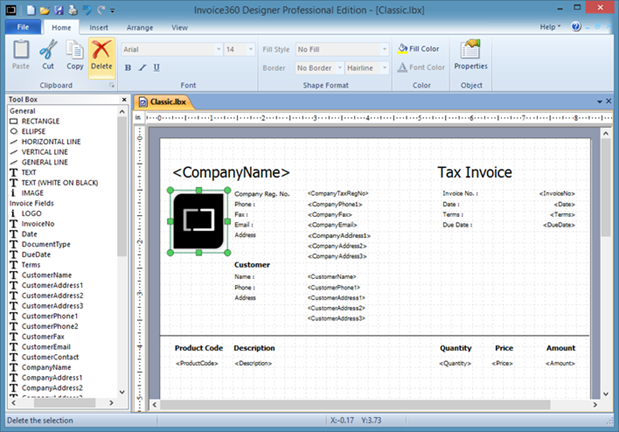Click the blue File button
The height and width of the screenshot is (432, 619).
[x=22, y=28]
